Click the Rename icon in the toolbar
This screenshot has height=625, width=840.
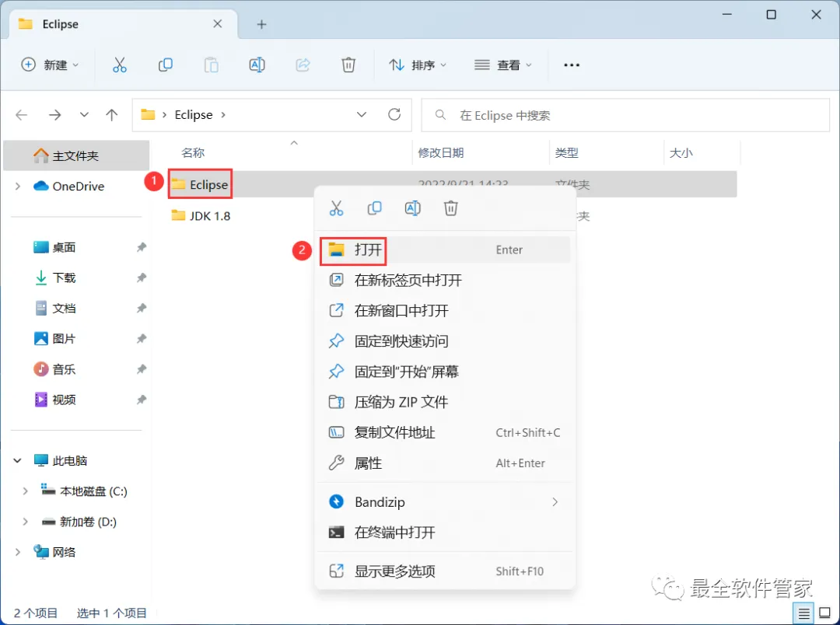pyautogui.click(x=257, y=65)
